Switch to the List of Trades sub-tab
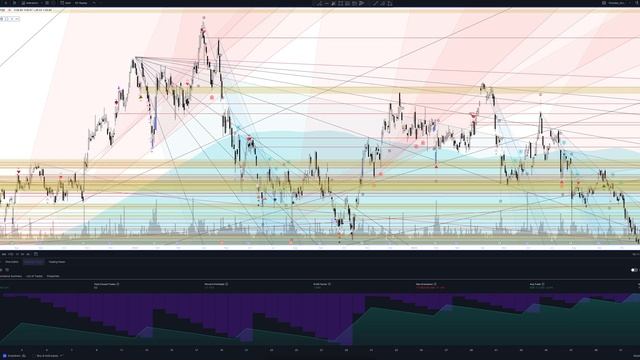Image resolution: width=640 pixels, height=360 pixels. 34,276
